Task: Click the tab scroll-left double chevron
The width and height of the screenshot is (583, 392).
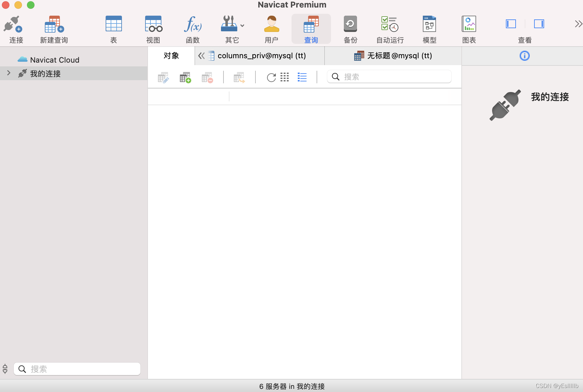Action: coord(201,56)
